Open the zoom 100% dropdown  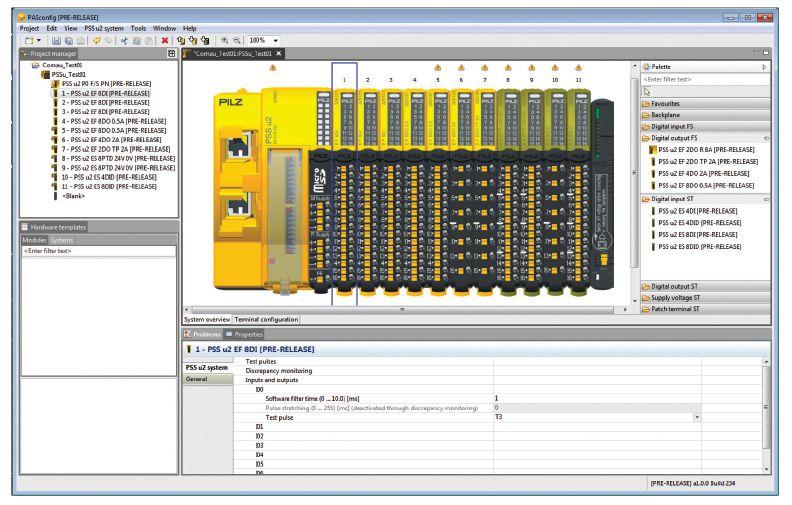coord(276,40)
